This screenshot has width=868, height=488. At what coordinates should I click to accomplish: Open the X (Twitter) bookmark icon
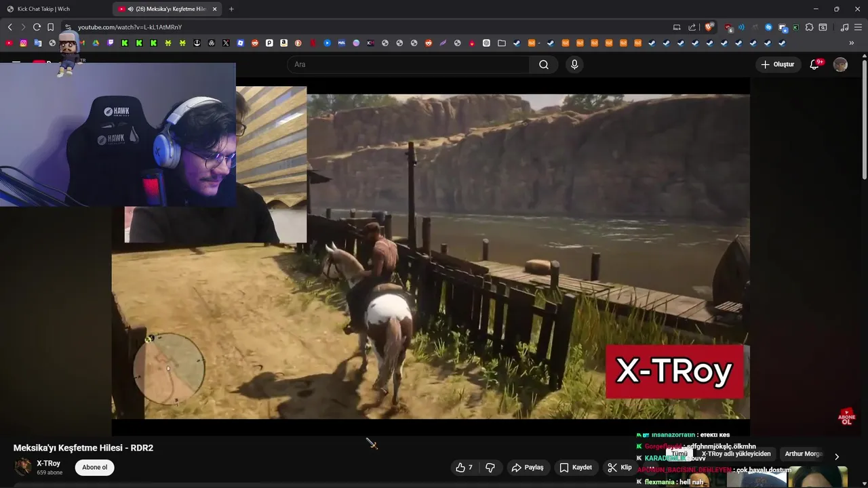point(226,43)
